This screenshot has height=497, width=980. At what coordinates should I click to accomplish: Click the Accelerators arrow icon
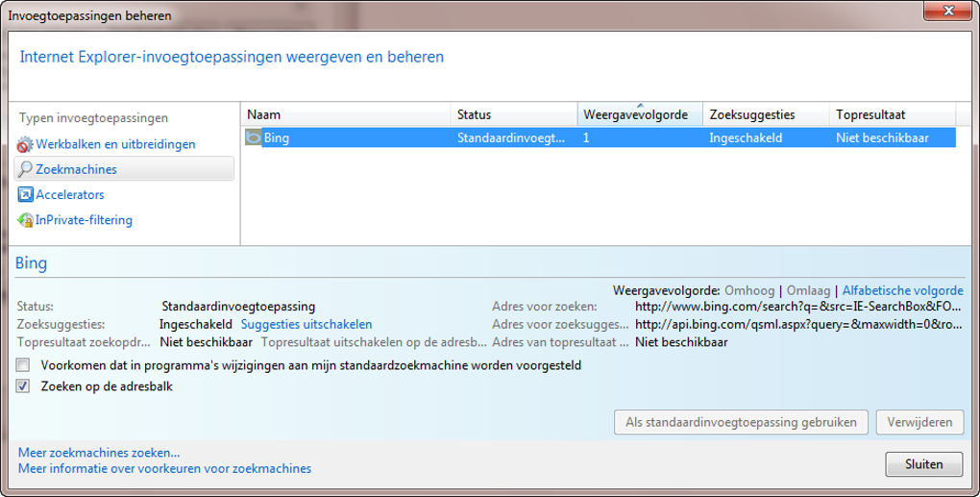coord(25,195)
